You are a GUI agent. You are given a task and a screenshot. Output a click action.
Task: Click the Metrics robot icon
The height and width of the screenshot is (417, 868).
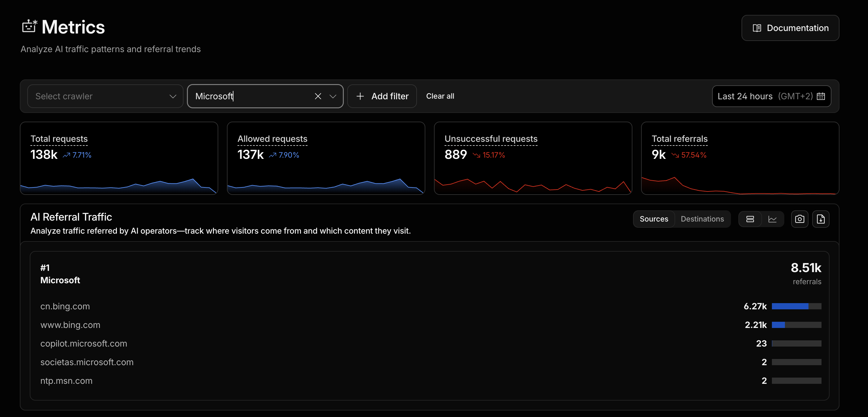pos(30,26)
